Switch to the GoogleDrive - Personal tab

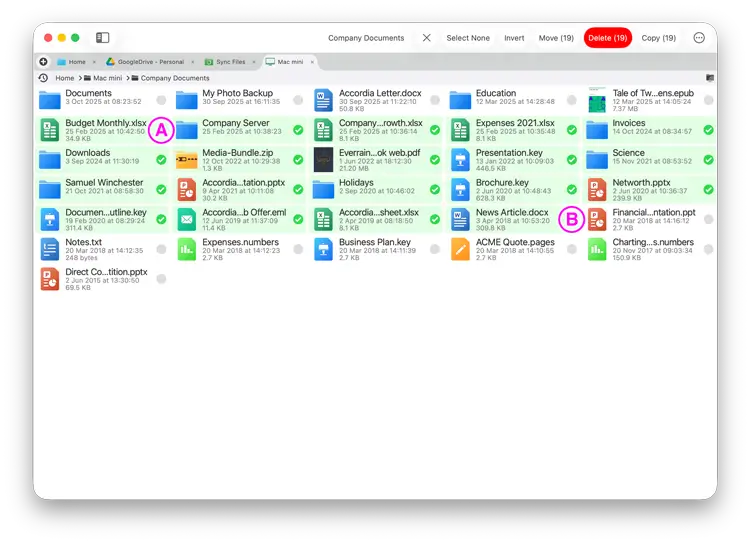(147, 62)
